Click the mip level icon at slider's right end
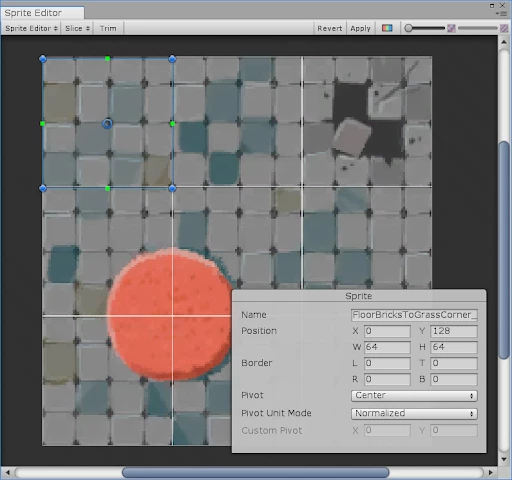The image size is (512, 480). 504,28
